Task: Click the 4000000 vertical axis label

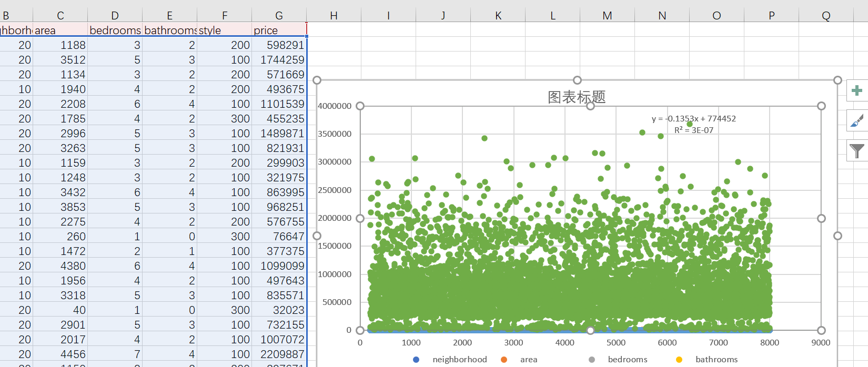Action: click(335, 106)
